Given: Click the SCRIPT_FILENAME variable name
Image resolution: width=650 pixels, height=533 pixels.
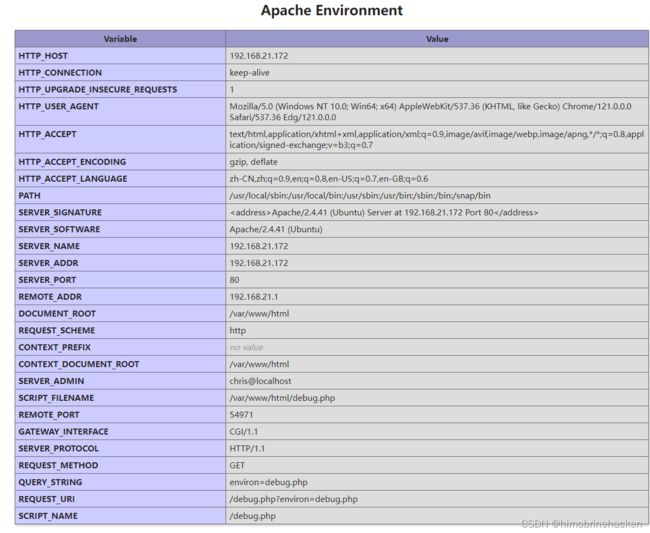Looking at the screenshot, I should tap(56, 398).
